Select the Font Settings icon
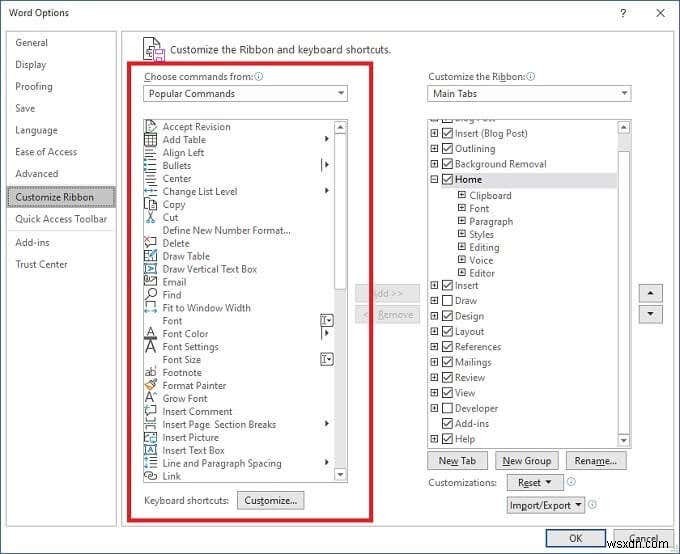This screenshot has width=680, height=554. [150, 347]
